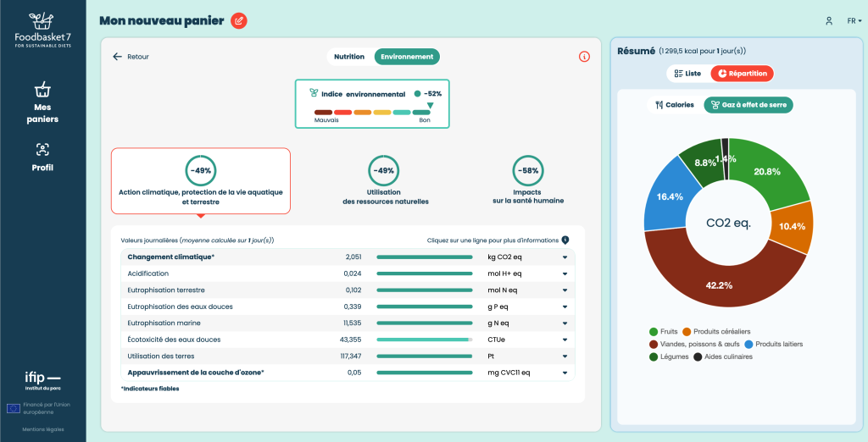Open the Profil icon in sidebar

tap(42, 149)
